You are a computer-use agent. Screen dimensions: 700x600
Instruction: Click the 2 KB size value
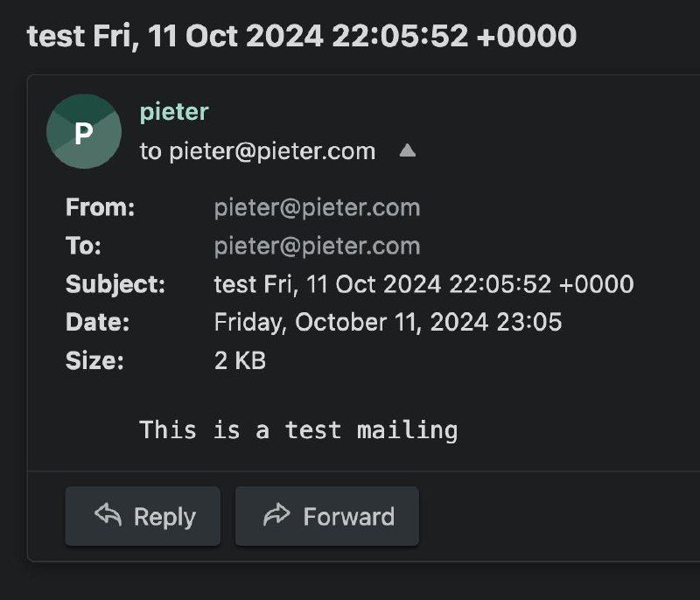pyautogui.click(x=240, y=360)
